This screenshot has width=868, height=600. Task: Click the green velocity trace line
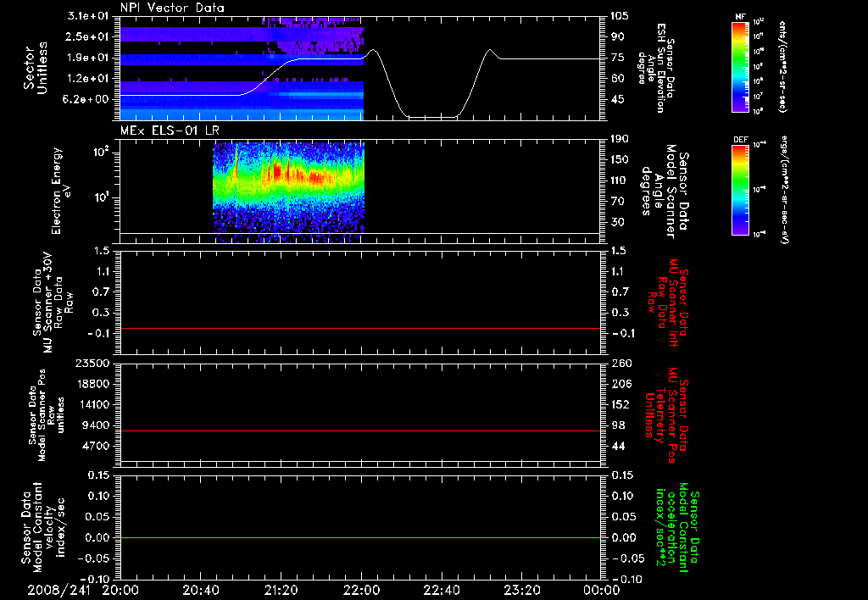[360, 537]
